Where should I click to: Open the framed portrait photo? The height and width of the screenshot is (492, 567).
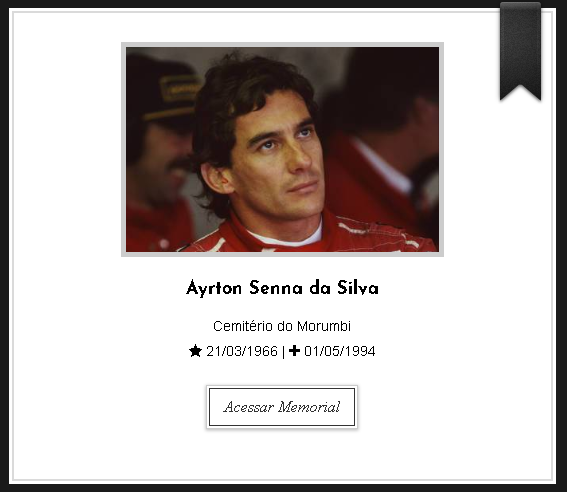point(282,149)
